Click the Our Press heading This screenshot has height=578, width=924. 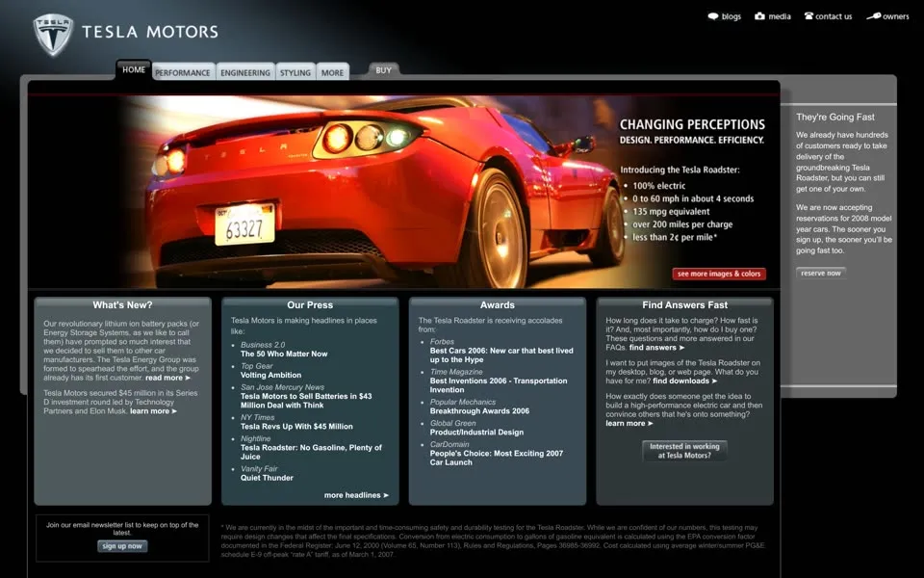(x=310, y=305)
